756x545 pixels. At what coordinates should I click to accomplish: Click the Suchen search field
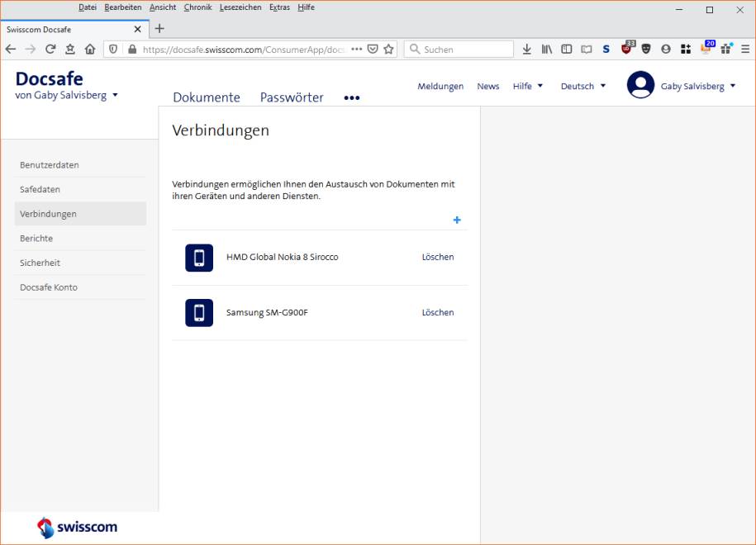coord(459,50)
